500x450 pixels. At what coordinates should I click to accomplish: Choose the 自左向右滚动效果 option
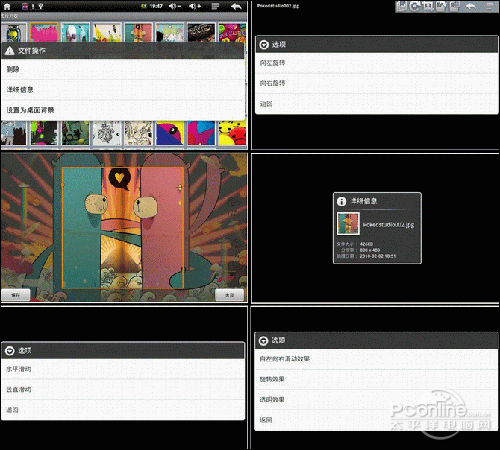(376, 359)
